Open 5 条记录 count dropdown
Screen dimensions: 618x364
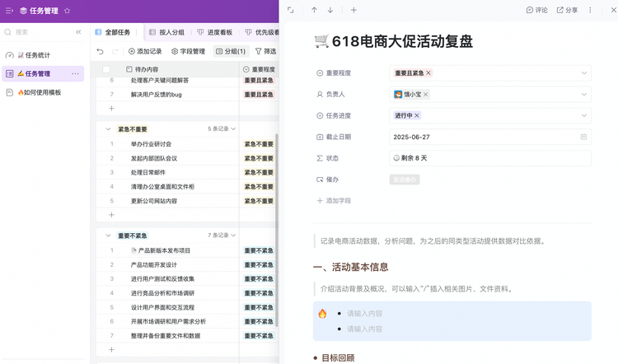(222, 128)
